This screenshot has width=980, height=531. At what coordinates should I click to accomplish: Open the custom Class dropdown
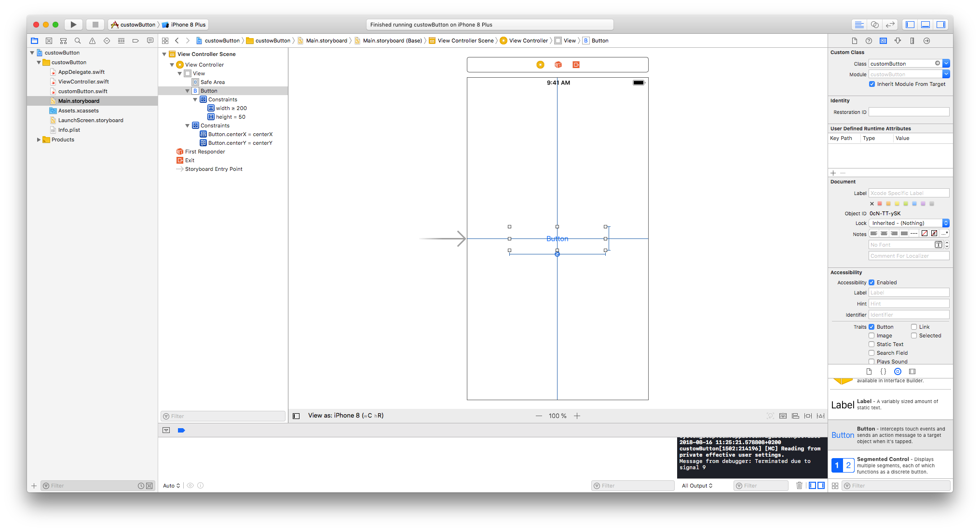click(946, 64)
